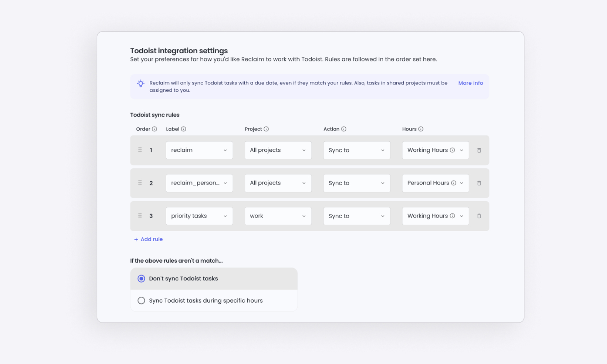Image resolution: width=607 pixels, height=364 pixels.
Task: Click the Todoist integration settings heading
Action: click(179, 51)
